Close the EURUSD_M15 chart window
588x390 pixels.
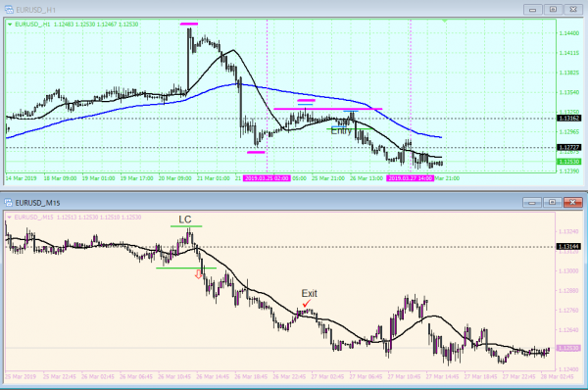point(572,203)
